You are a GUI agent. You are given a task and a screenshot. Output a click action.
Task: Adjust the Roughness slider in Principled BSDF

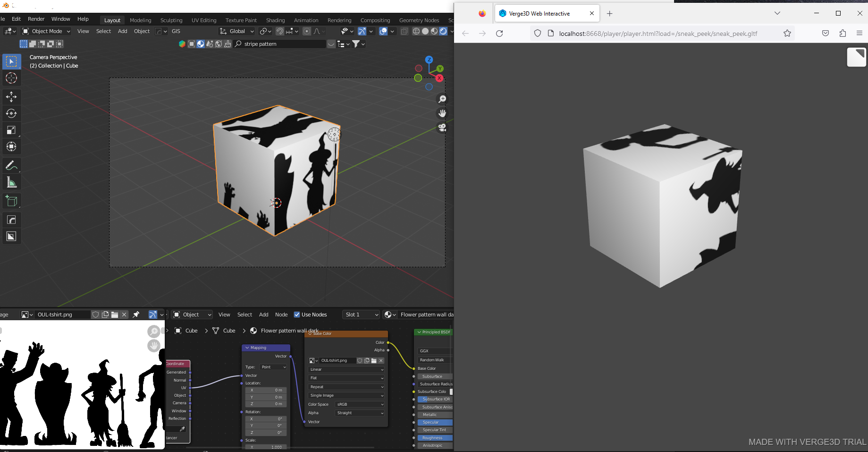click(435, 438)
